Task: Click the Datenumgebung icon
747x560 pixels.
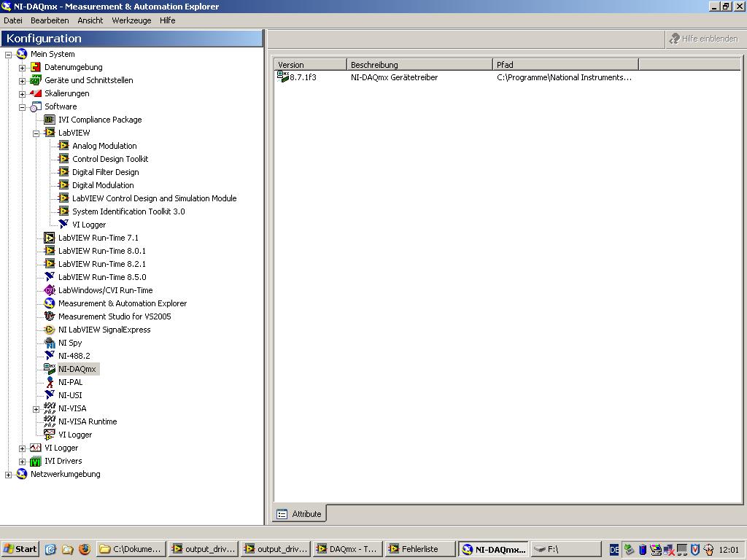Action: [x=36, y=67]
